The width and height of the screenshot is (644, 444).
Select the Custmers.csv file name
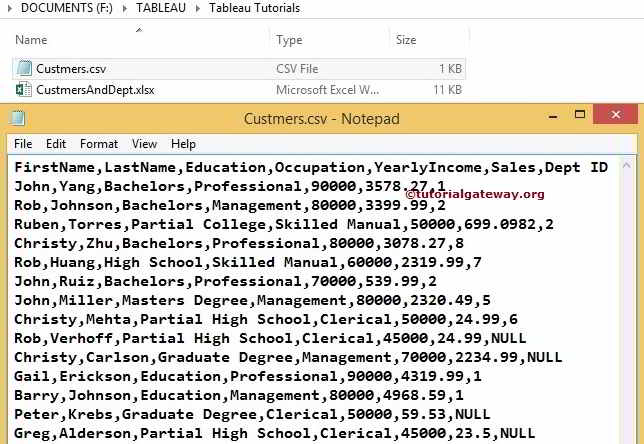71,69
